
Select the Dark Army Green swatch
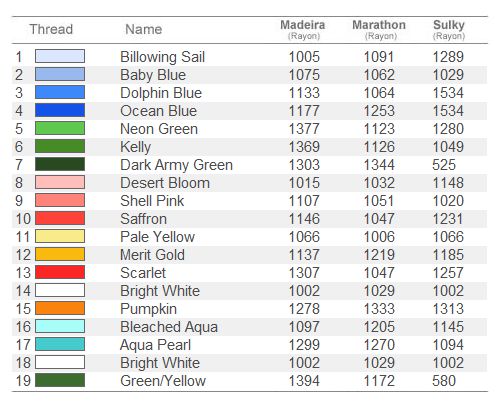[60, 164]
